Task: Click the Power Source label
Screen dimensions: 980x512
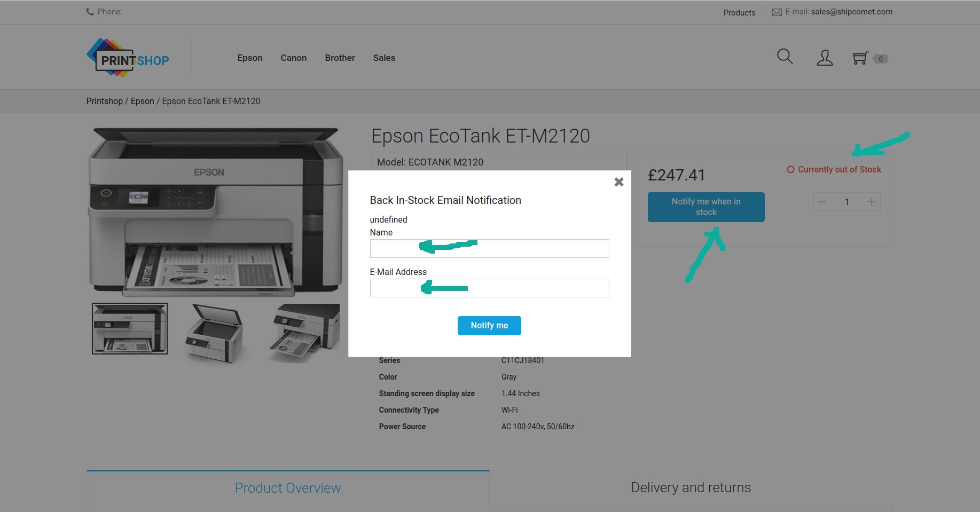Action: [403, 427]
